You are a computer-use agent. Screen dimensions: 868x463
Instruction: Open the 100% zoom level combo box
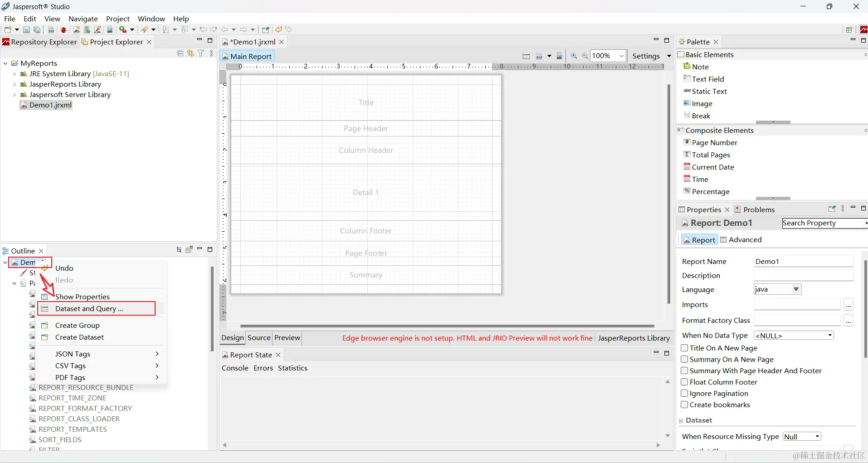coord(608,56)
